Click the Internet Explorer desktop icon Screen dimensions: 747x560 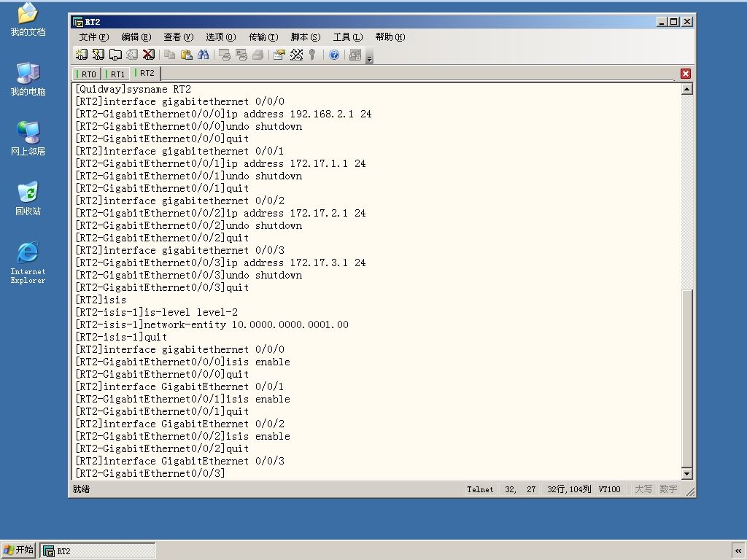click(28, 262)
